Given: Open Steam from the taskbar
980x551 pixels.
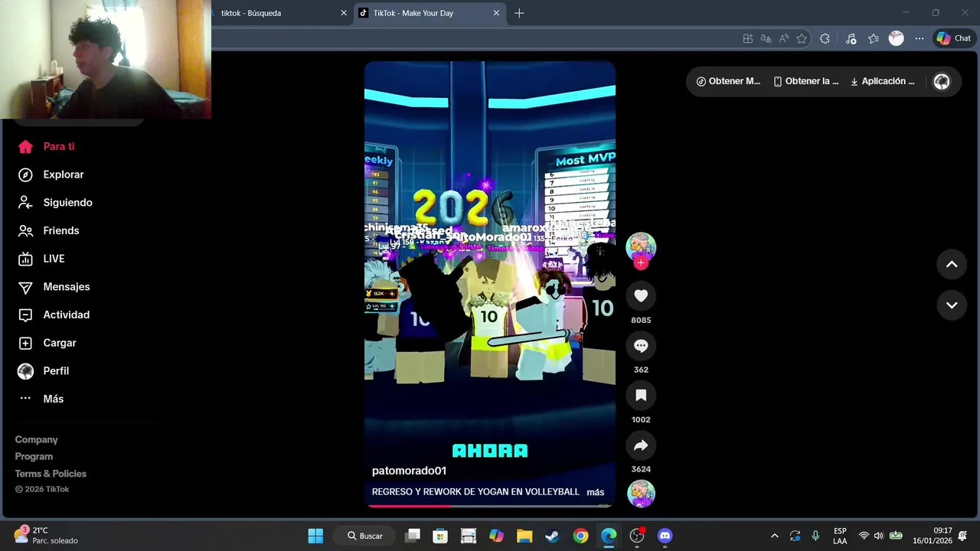Looking at the screenshot, I should coord(552,536).
